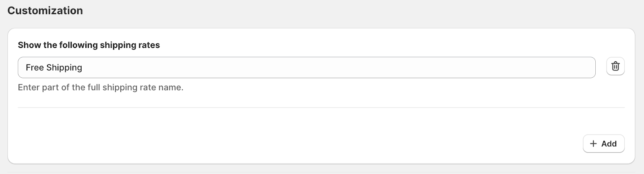This screenshot has height=174, width=644.
Task: Click inside the shipping rate name input
Action: pyautogui.click(x=306, y=68)
